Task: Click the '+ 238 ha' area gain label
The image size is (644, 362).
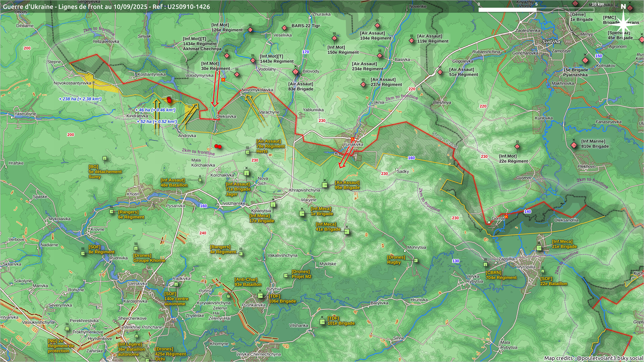Action: coord(80,99)
